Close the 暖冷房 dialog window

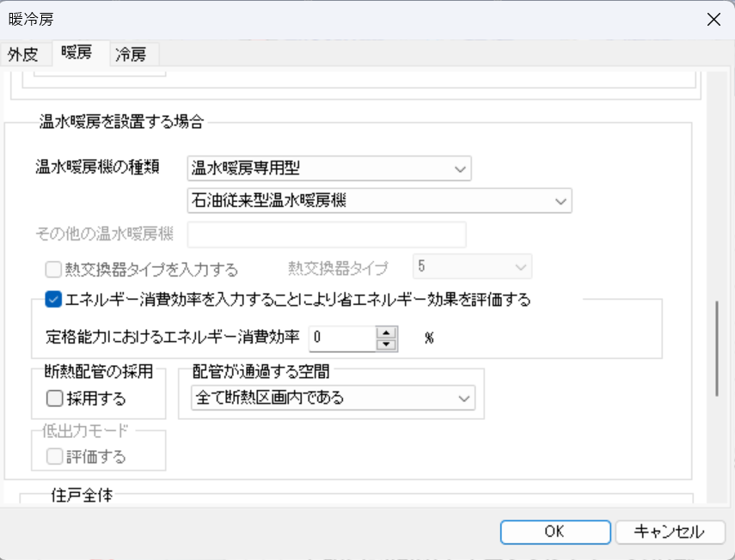714,20
